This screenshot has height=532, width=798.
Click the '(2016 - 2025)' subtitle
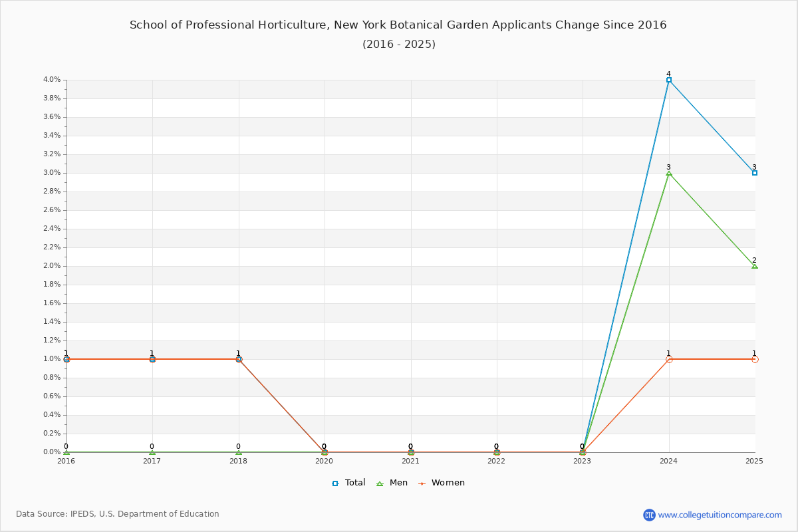(x=399, y=45)
